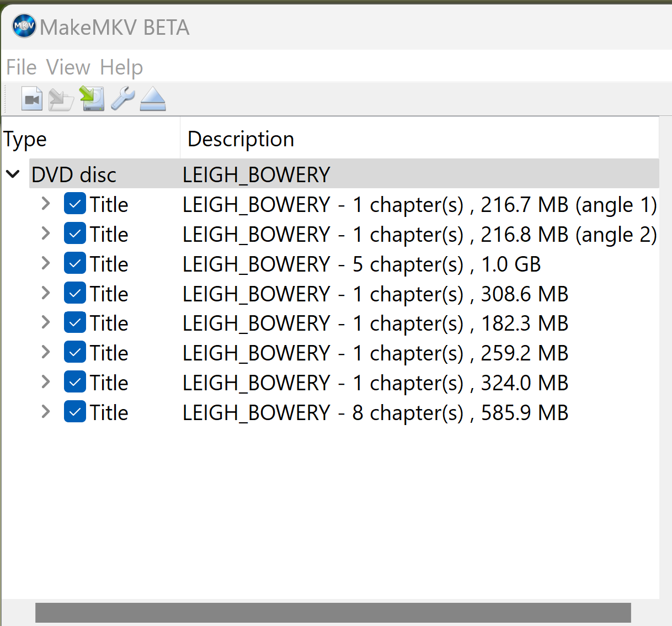The image size is (672, 626).
Task: Collapse the DVD disc tree node
Action: 13,174
